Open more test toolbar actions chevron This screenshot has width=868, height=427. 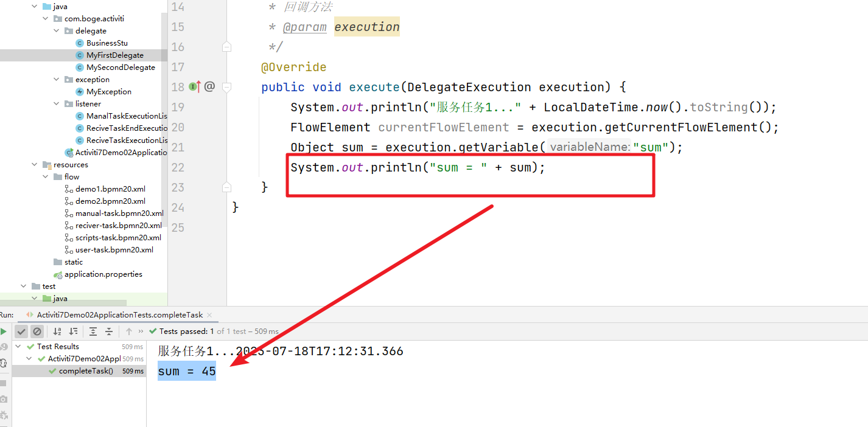tap(141, 332)
